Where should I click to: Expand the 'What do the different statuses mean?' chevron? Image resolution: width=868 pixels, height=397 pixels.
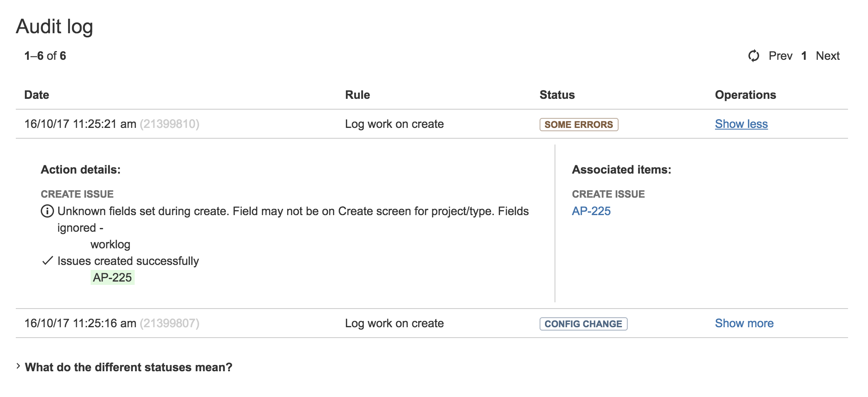tap(18, 366)
